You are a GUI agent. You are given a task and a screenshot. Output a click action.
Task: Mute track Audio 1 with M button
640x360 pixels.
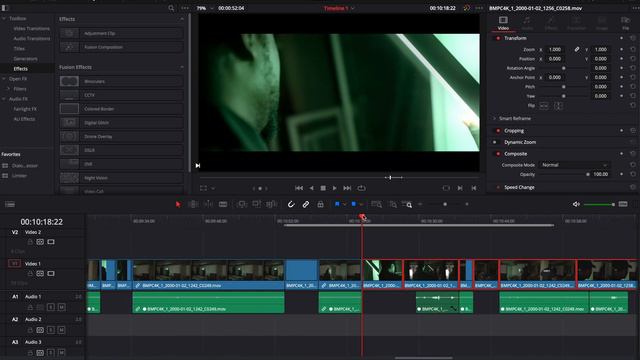click(x=61, y=307)
